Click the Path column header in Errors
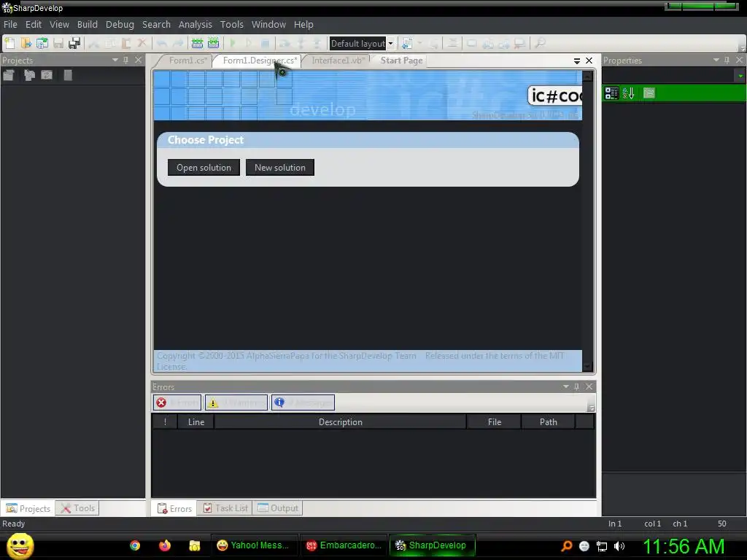 [549, 422]
